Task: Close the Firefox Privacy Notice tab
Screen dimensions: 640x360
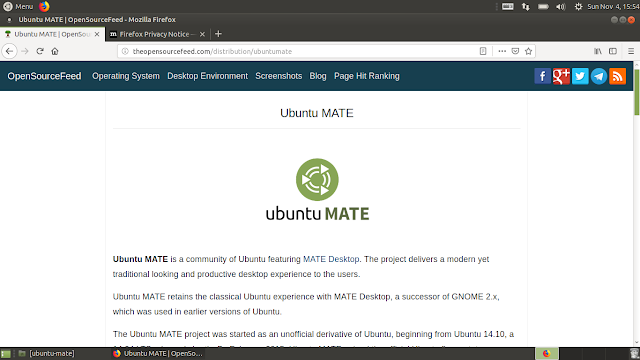Action: tap(202, 34)
